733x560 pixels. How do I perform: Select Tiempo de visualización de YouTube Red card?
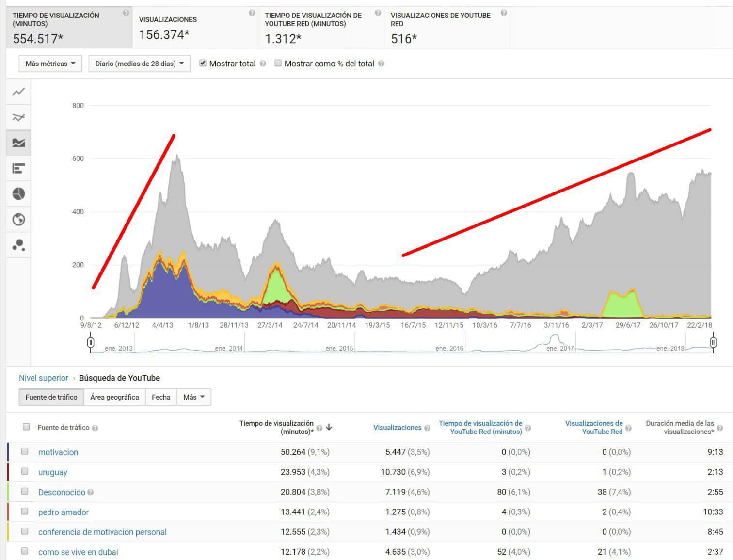[321, 27]
